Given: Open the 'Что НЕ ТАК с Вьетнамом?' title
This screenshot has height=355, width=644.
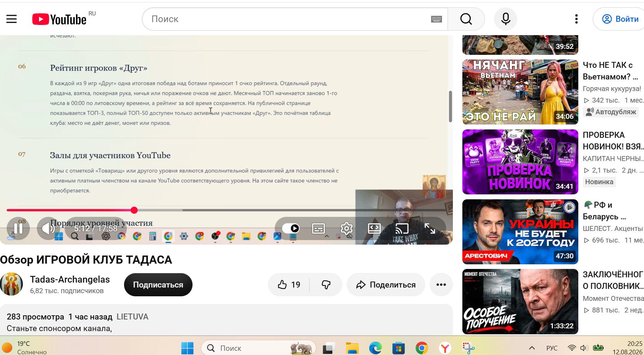Looking at the screenshot, I should 611,71.
